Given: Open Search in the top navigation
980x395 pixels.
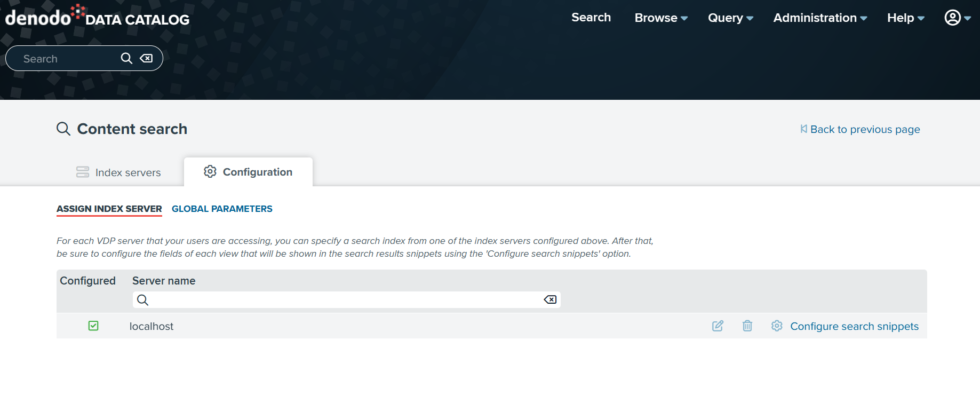Looking at the screenshot, I should tap(591, 17).
